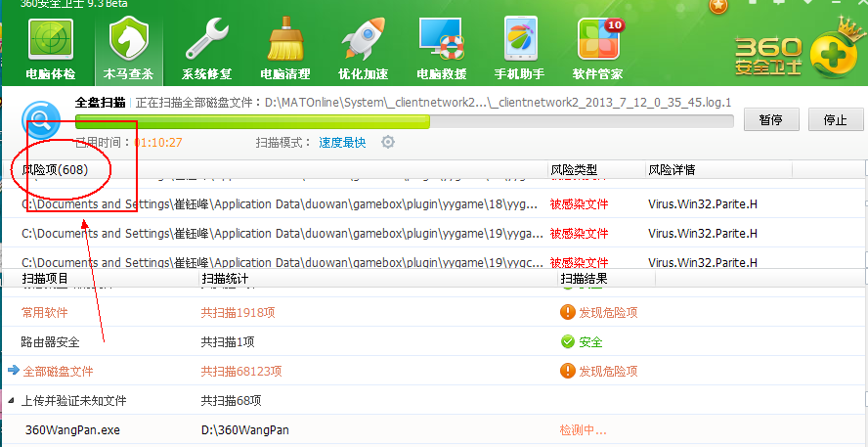This screenshot has height=447, width=868.
Task: Click the green scan progress bar
Action: click(404, 121)
